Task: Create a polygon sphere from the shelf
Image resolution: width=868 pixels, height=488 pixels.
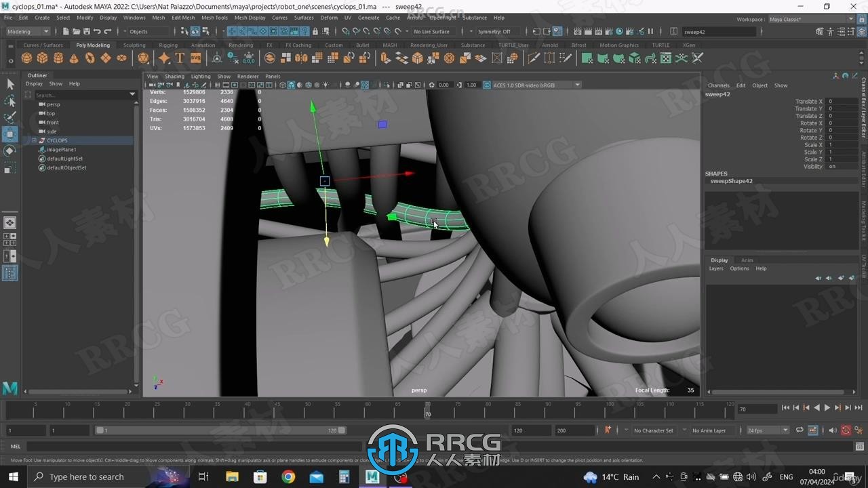Action: [x=26, y=58]
